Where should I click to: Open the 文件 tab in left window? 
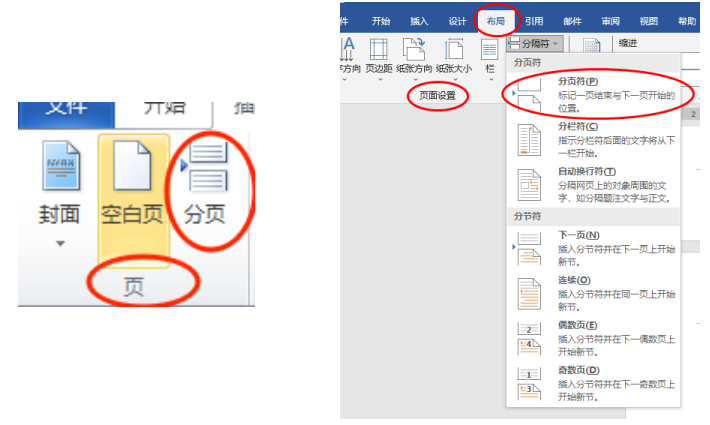pos(67,113)
